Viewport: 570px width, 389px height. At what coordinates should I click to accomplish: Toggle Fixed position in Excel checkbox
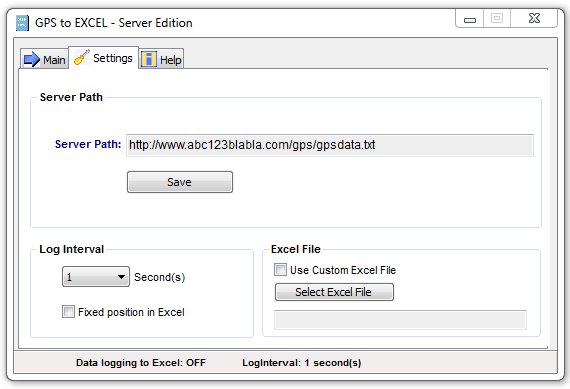click(x=68, y=312)
